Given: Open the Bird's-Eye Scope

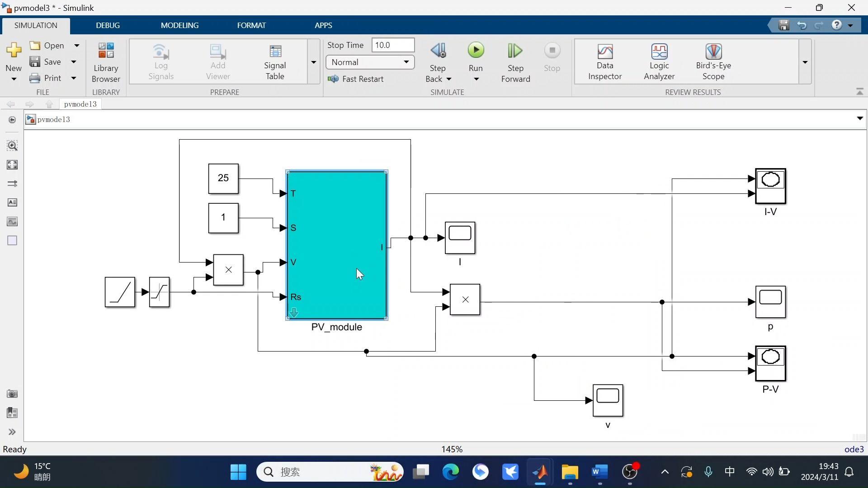Looking at the screenshot, I should click(x=714, y=61).
